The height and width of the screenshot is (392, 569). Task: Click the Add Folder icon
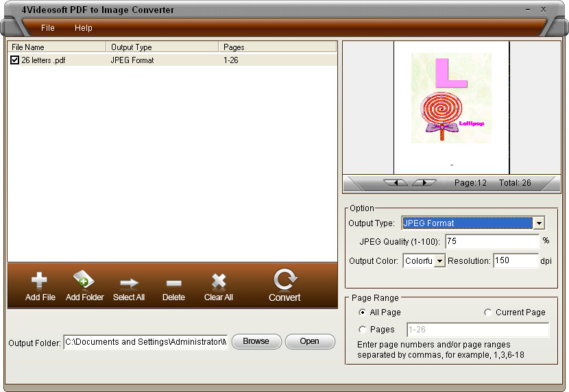click(x=84, y=281)
